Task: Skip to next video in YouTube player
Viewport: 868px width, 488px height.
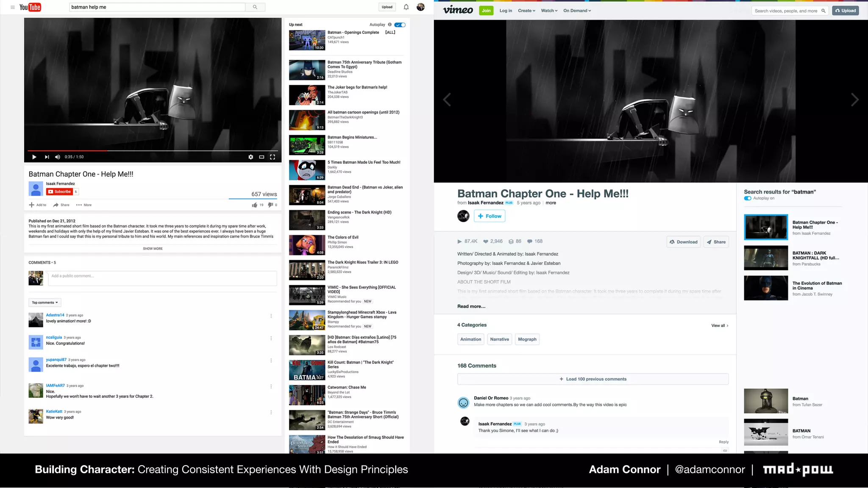Action: 47,157
